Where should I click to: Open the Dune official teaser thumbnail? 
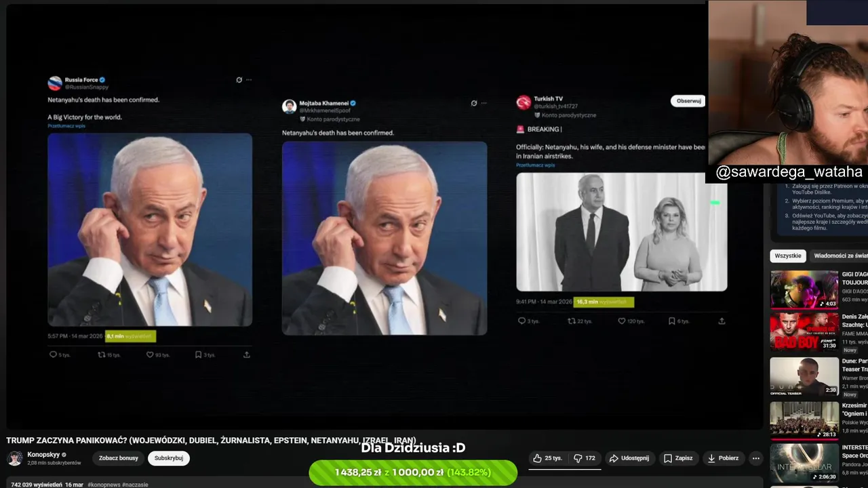click(804, 376)
